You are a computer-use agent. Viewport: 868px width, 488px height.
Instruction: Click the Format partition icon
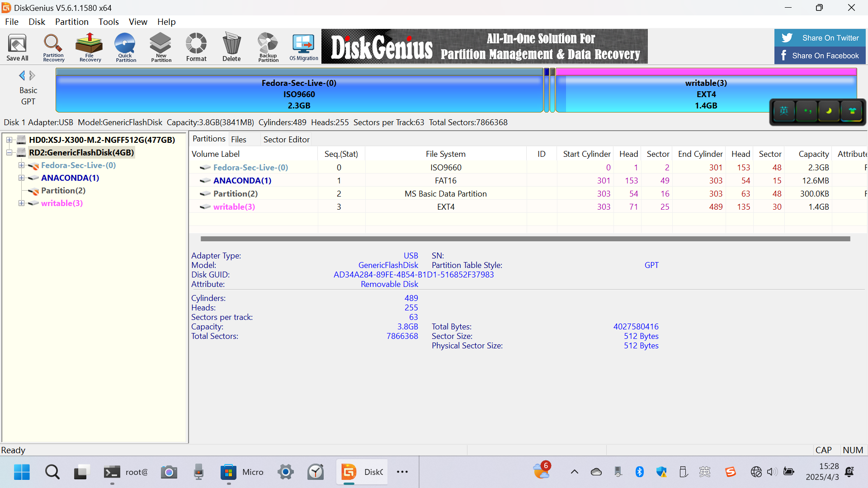tap(196, 47)
